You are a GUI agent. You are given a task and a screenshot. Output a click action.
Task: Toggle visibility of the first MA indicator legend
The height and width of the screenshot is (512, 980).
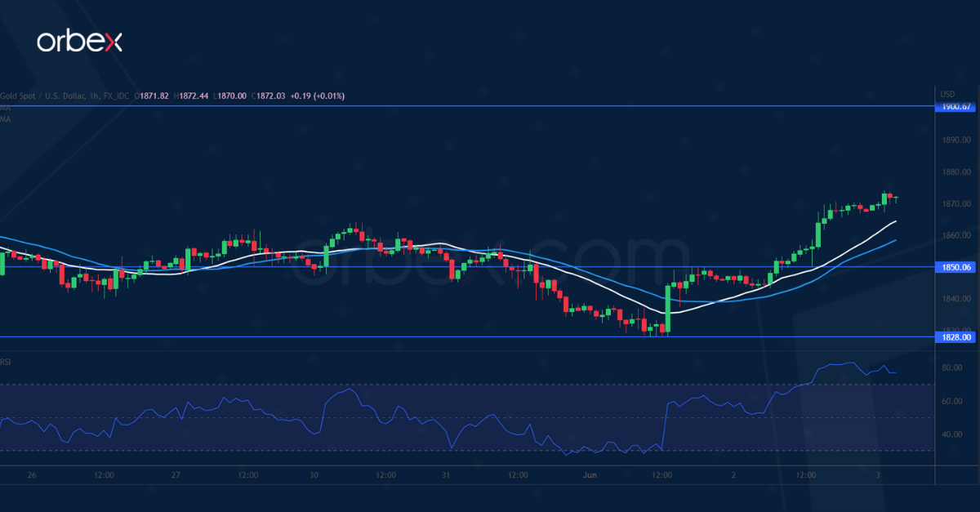tap(7, 107)
